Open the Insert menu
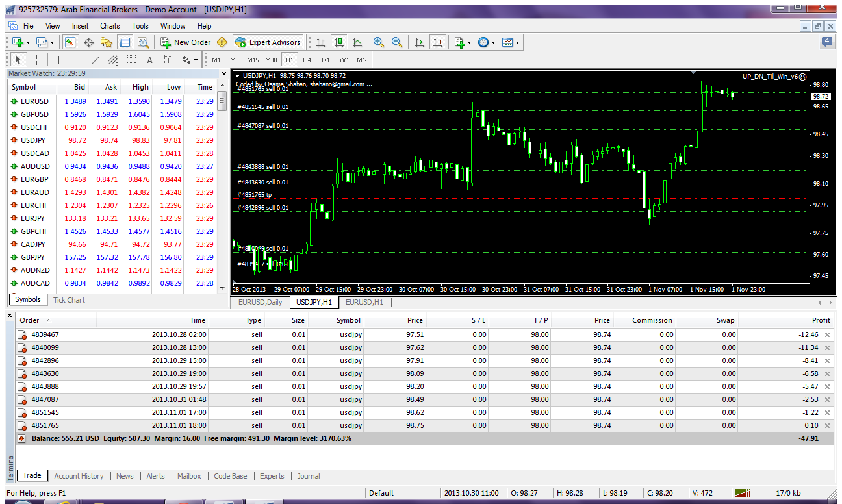The width and height of the screenshot is (842, 504). (81, 26)
